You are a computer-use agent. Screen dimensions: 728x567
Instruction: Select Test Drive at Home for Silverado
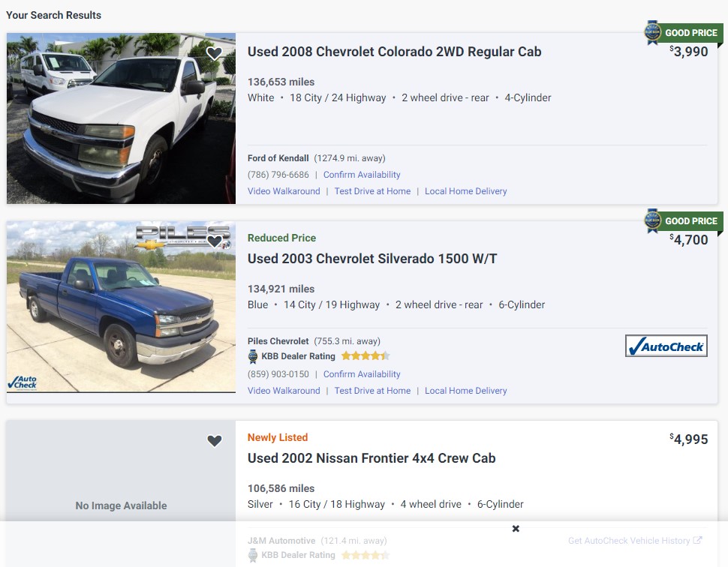372,391
